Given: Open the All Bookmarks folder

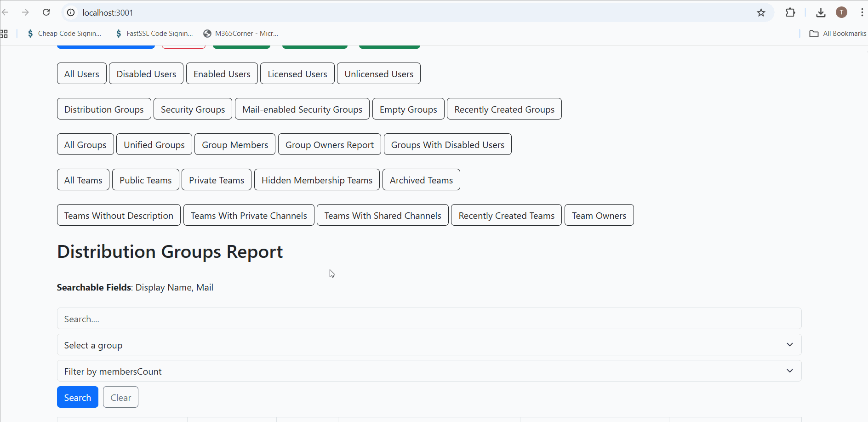Looking at the screenshot, I should [838, 34].
